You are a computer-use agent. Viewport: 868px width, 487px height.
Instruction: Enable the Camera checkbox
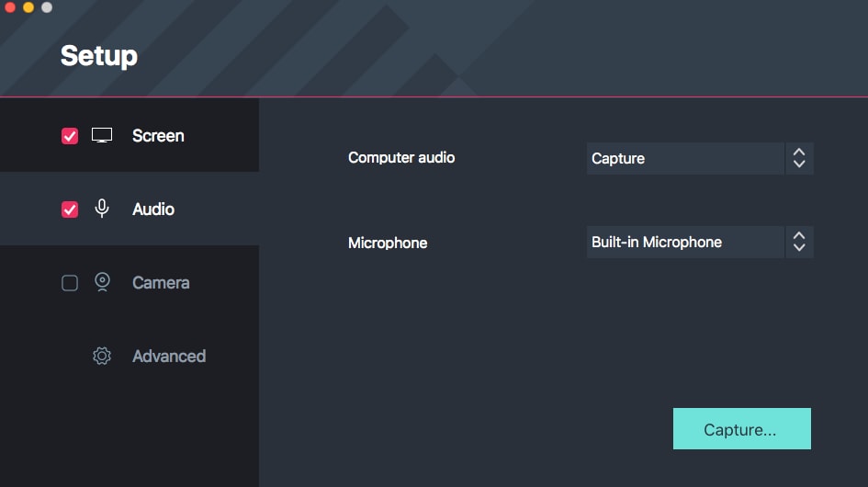[x=70, y=283]
